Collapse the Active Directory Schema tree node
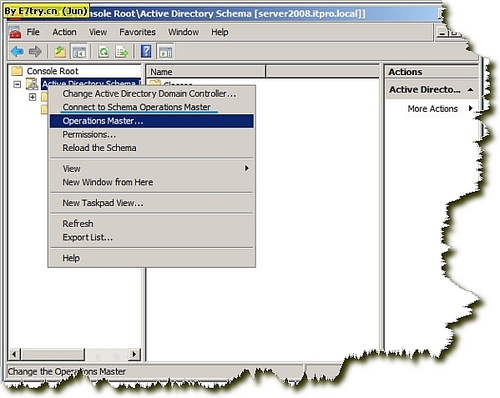500x398 pixels. tap(17, 84)
